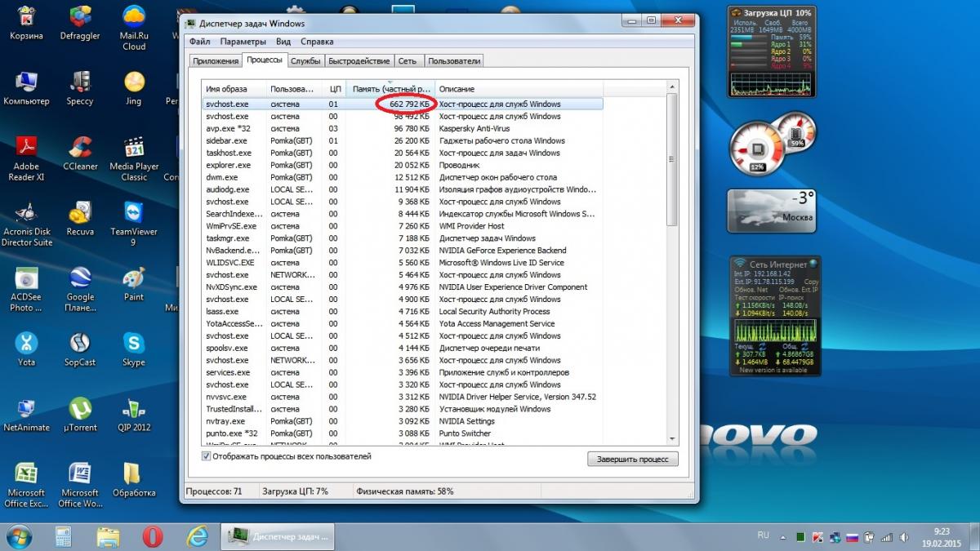Switch to the Быстродействие tab
The height and width of the screenshot is (551, 980).
click(x=359, y=61)
